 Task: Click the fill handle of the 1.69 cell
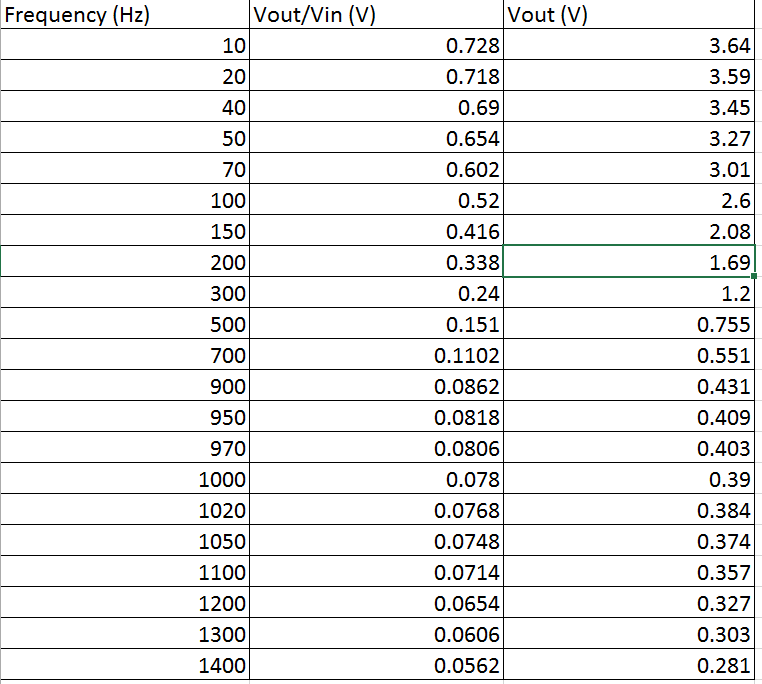[x=754, y=276]
